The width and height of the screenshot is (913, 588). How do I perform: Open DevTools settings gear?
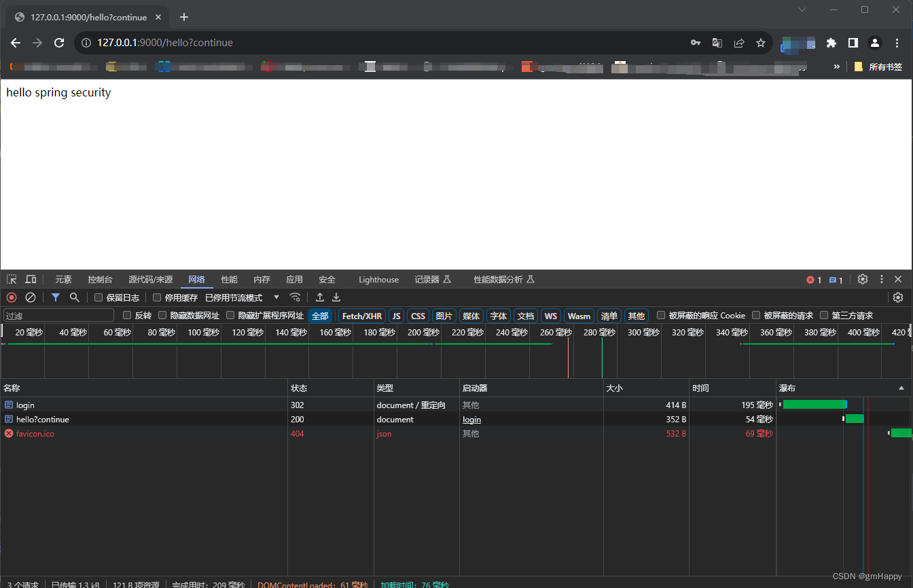[x=863, y=279]
